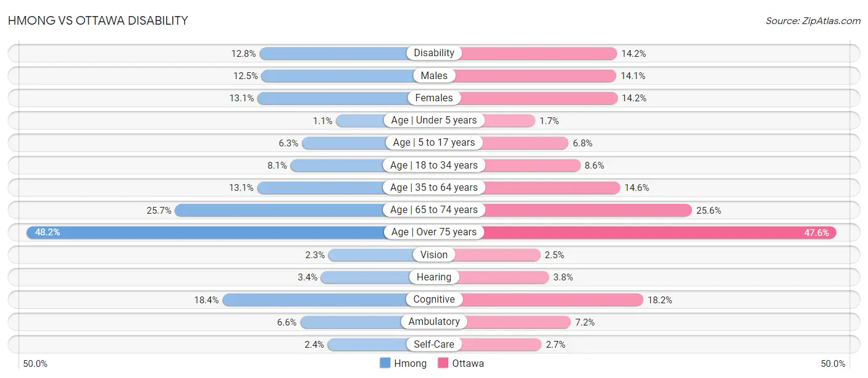Select the Cognitive category label

click(x=434, y=299)
